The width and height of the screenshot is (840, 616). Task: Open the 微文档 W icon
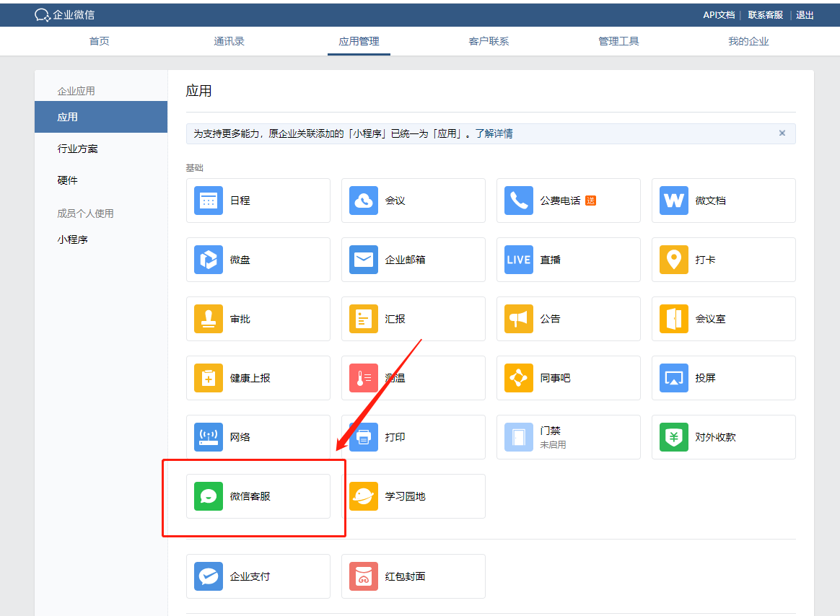[x=673, y=201]
